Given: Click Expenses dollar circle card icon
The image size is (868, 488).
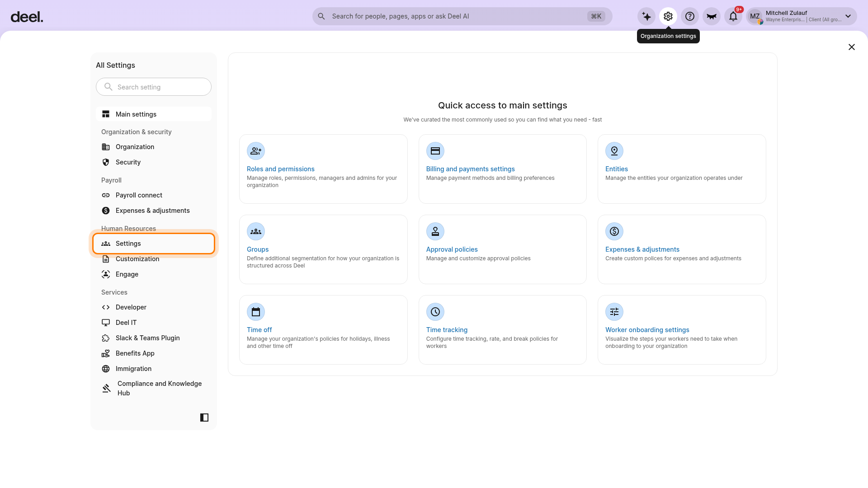Looking at the screenshot, I should point(614,231).
